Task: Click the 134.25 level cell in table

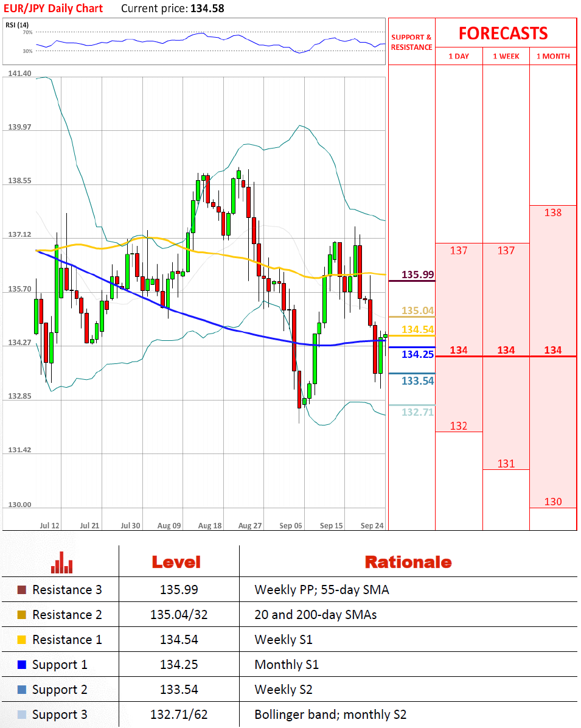Action: (179, 665)
